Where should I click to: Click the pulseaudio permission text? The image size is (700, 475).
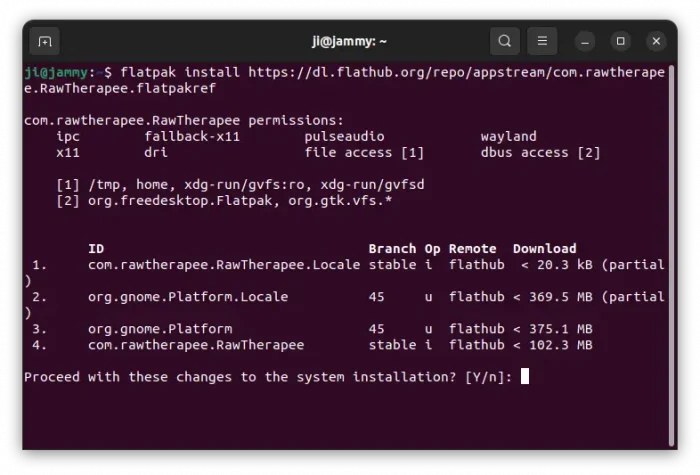coord(344,136)
